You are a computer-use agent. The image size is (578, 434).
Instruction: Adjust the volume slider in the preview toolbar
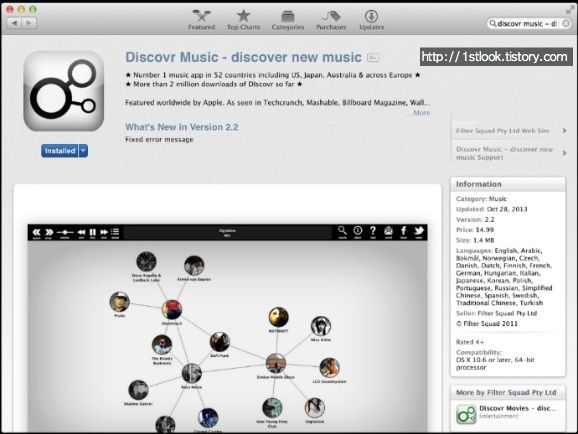65,232
